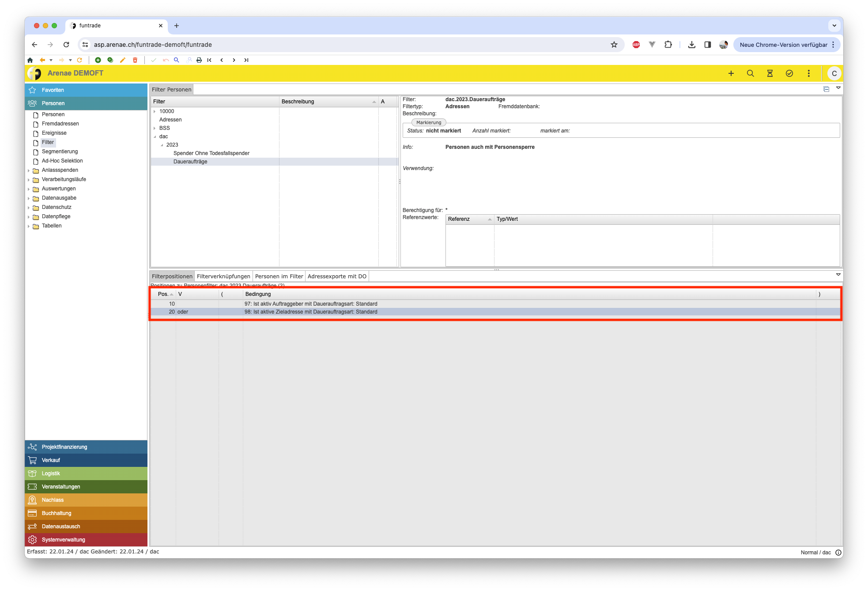This screenshot has width=868, height=591.
Task: Click the blue magnifier search icon in toolbar
Action: coord(176,60)
